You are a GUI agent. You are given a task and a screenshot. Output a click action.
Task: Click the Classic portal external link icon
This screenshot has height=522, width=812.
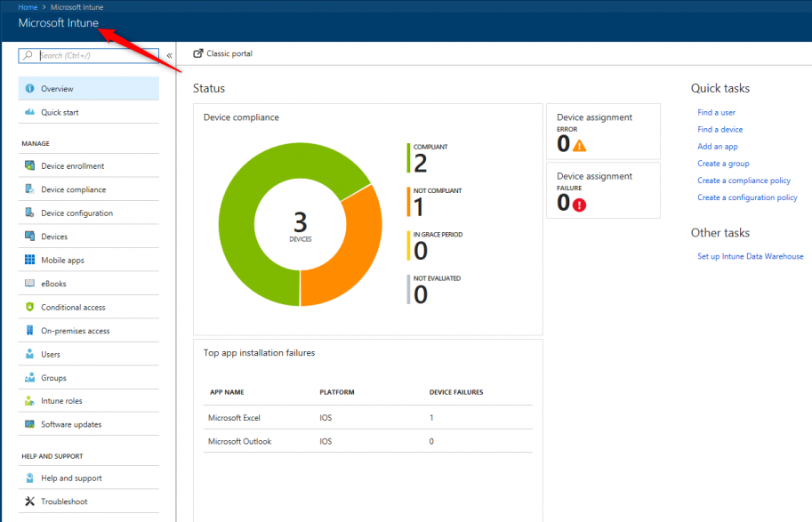click(x=198, y=53)
